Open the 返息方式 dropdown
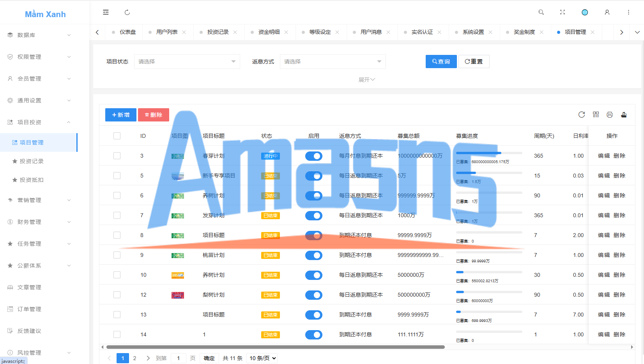Viewport: 644px width, 364px height. coord(333,62)
